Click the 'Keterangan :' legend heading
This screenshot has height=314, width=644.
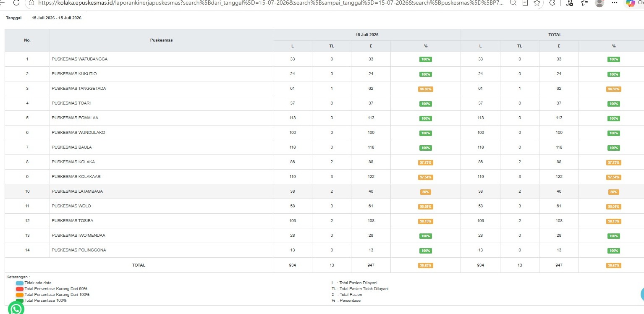click(x=18, y=277)
